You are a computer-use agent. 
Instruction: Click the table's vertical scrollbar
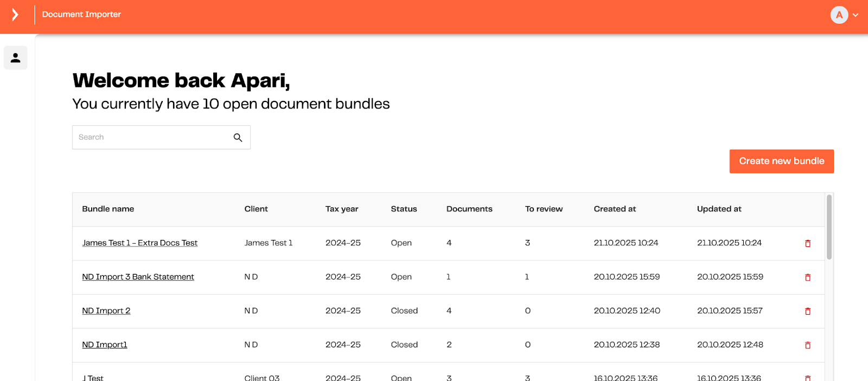(x=829, y=228)
